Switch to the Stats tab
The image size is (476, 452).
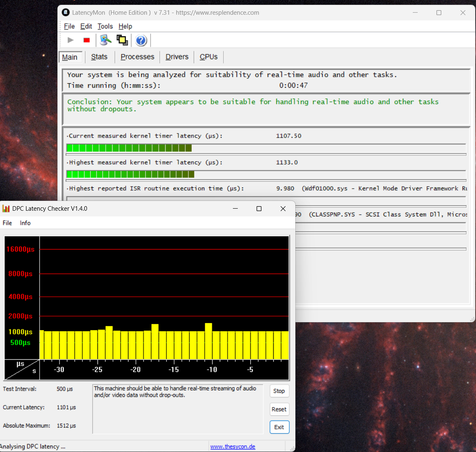99,57
